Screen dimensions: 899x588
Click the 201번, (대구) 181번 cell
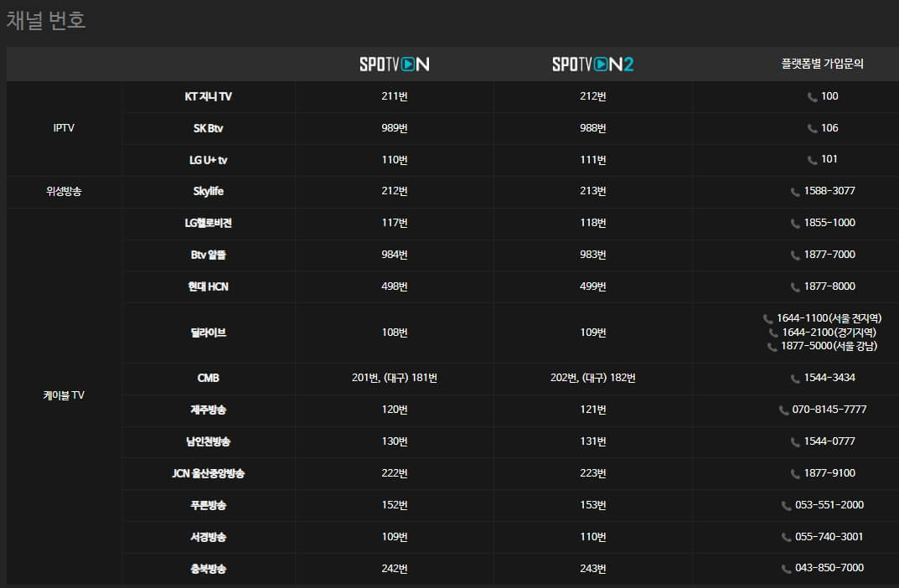(395, 379)
